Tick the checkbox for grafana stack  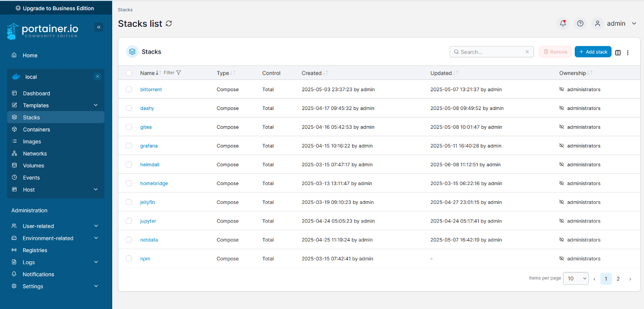(129, 146)
